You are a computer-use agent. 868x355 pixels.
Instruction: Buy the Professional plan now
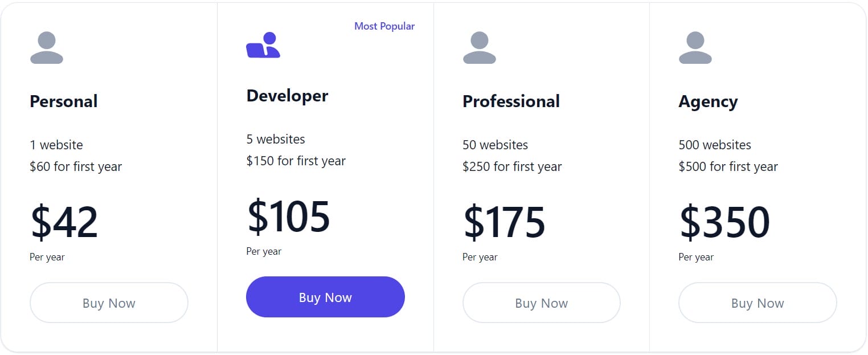[x=541, y=303]
